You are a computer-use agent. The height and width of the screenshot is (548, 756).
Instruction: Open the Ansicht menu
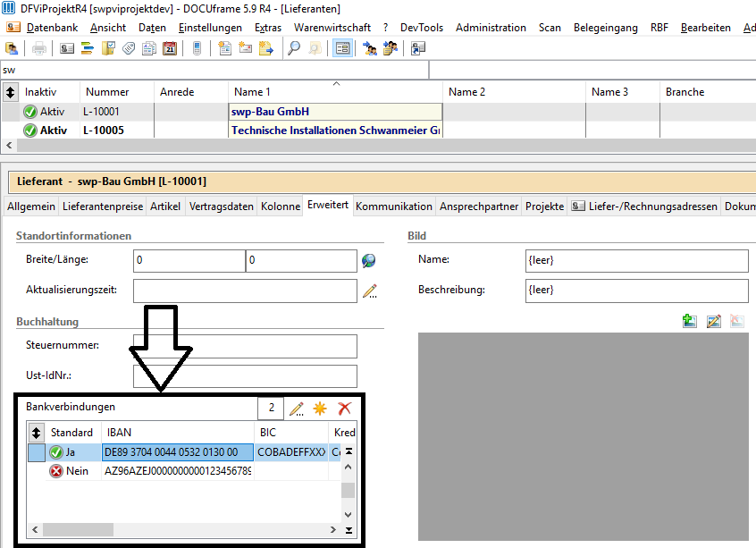108,28
